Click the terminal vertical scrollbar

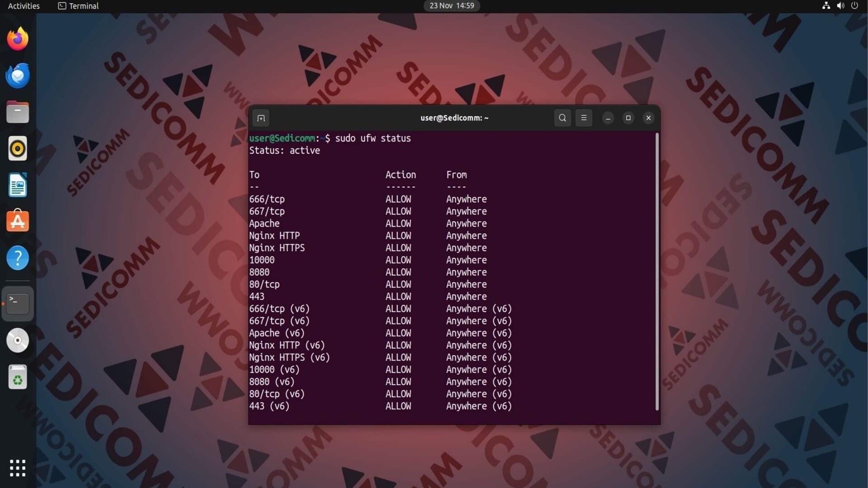tap(657, 272)
